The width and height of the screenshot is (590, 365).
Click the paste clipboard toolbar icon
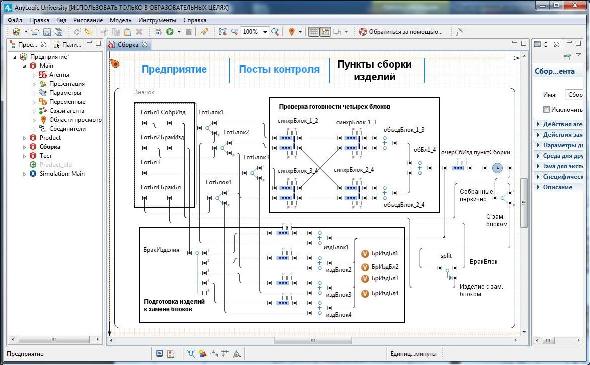point(127,32)
